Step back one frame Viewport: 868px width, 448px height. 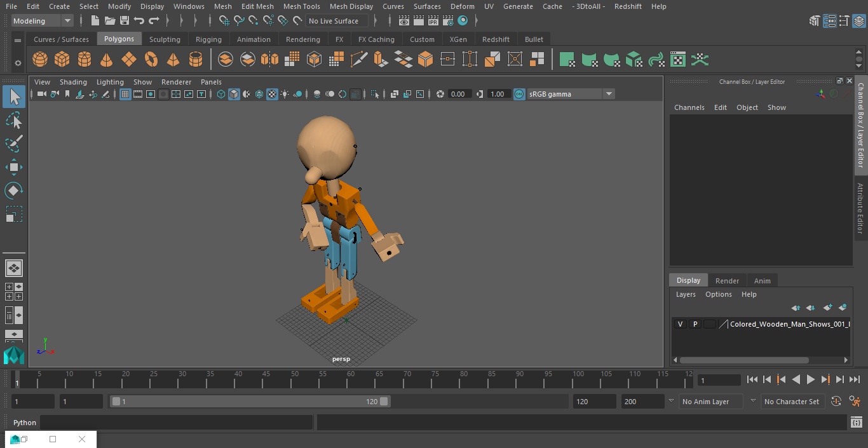coord(767,379)
